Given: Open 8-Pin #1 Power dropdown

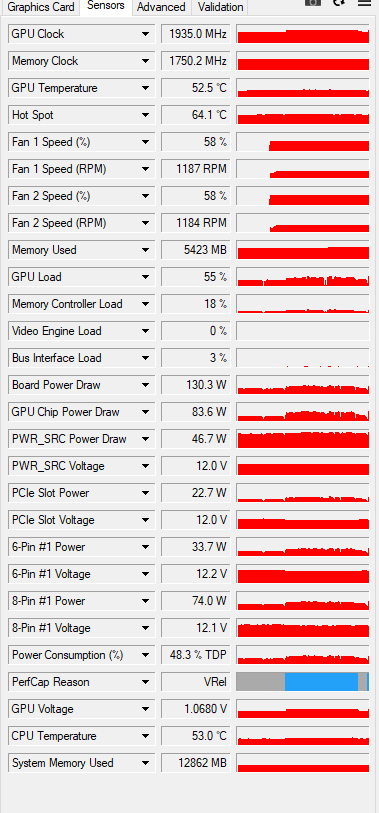Looking at the screenshot, I should click(x=145, y=601).
